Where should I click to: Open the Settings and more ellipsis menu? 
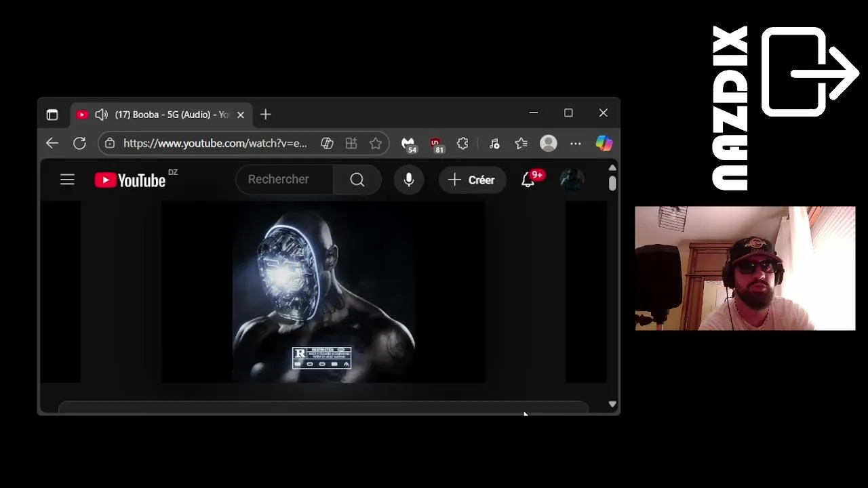click(x=576, y=143)
